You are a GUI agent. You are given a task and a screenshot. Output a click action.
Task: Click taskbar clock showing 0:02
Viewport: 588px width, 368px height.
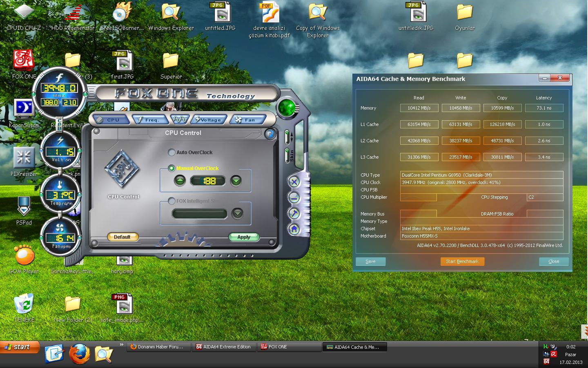point(571,347)
